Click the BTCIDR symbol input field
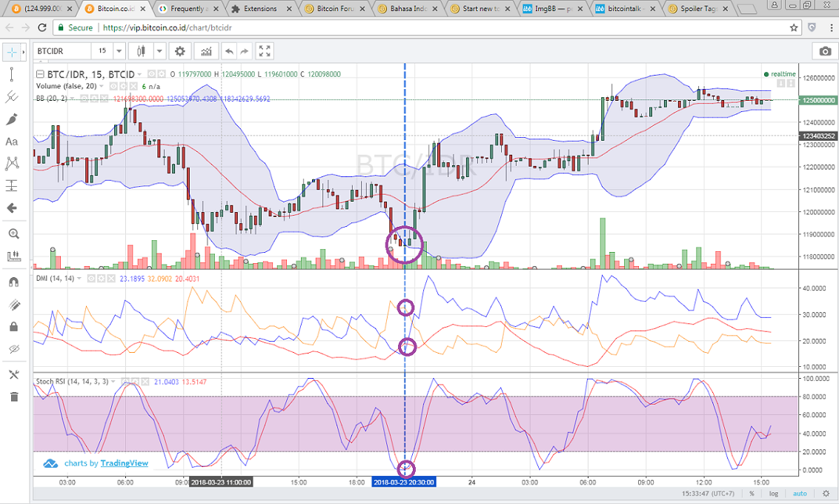This screenshot has height=504, width=839. pos(62,51)
